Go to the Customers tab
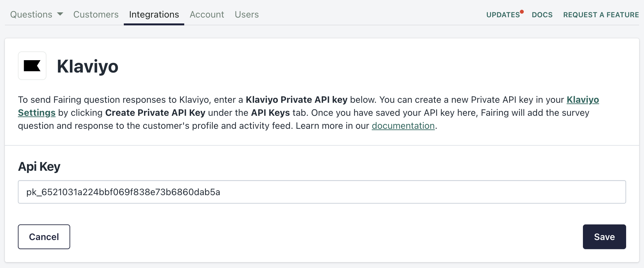The image size is (644, 268). (x=96, y=15)
